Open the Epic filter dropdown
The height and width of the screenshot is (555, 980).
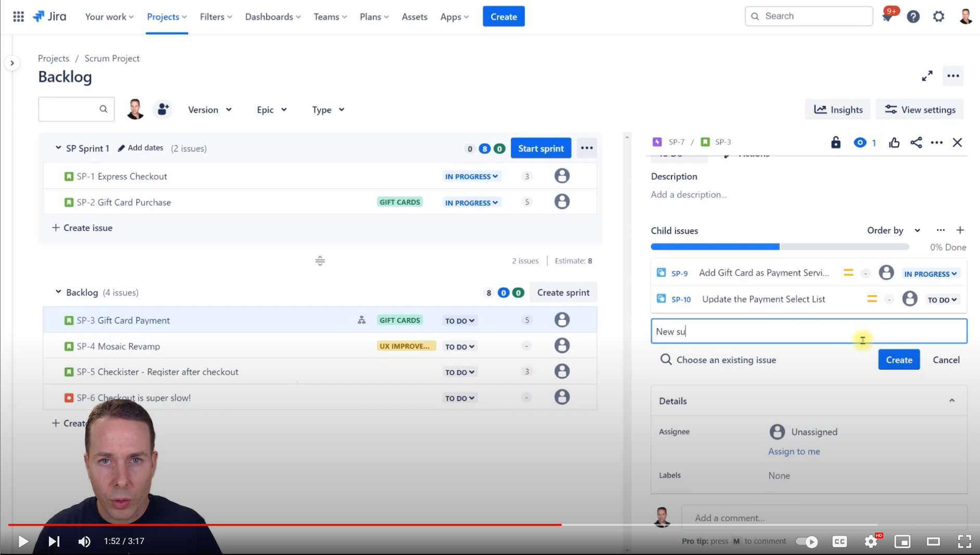(x=272, y=110)
